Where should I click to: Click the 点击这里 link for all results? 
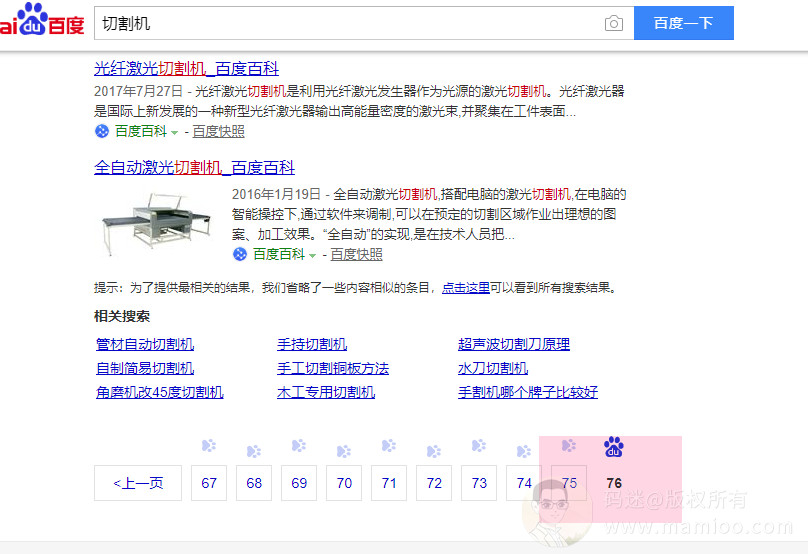tap(466, 288)
